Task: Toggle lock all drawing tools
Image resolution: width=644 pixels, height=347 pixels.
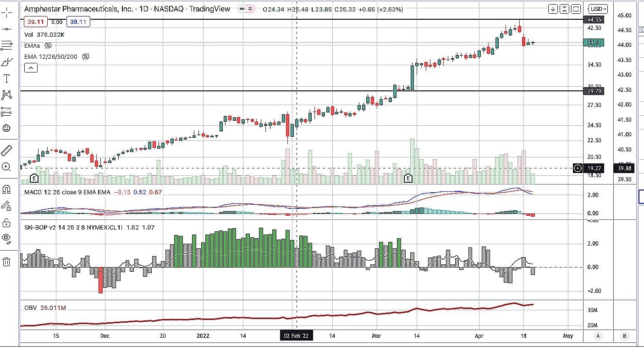Action: (x=6, y=223)
